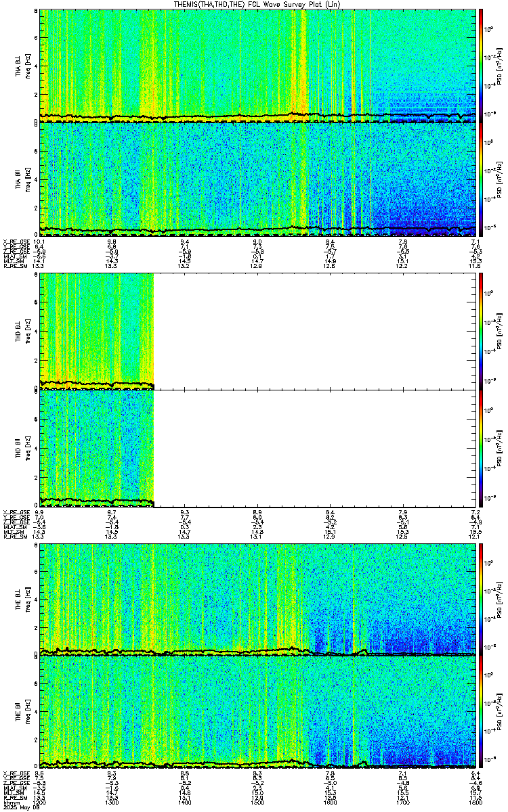Click the THD B∥ color bar

(x=482, y=448)
